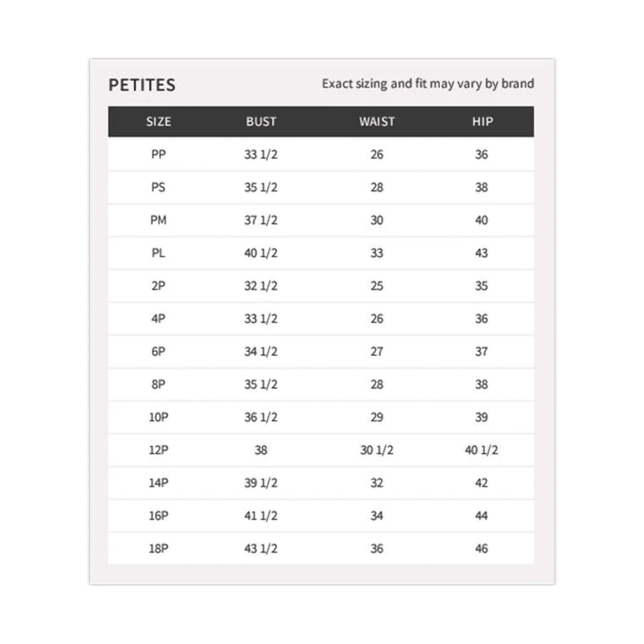Click the WAIST column header
644x644 pixels.
tap(377, 122)
